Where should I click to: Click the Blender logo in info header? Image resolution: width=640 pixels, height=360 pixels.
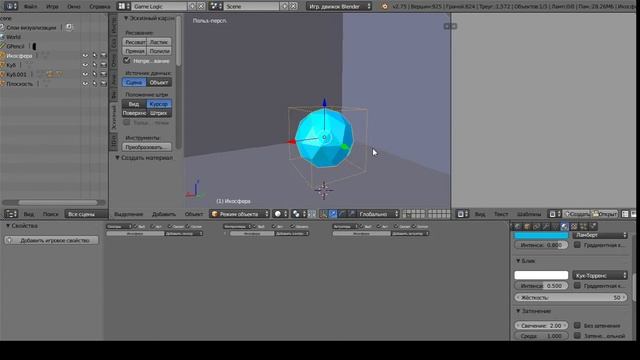click(x=384, y=6)
